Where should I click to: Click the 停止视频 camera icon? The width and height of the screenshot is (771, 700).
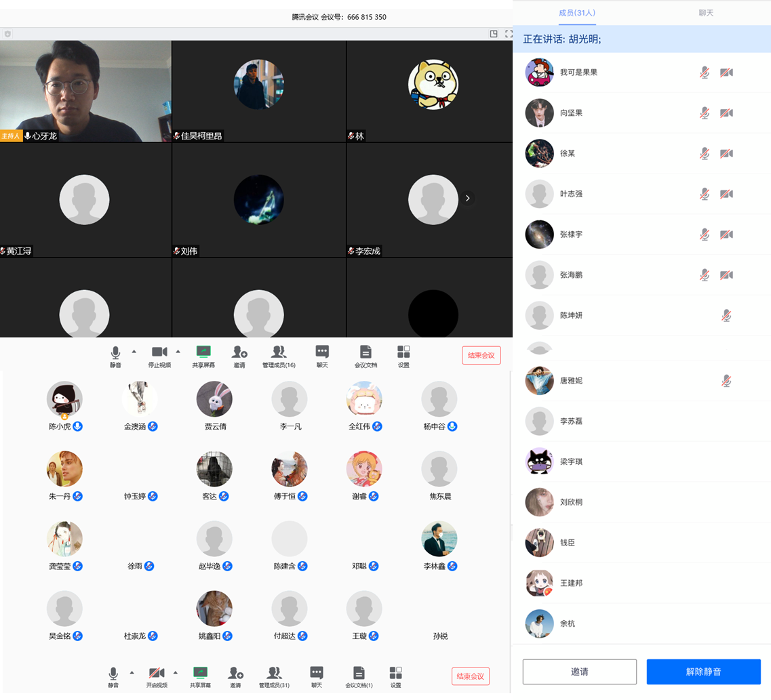click(x=159, y=352)
